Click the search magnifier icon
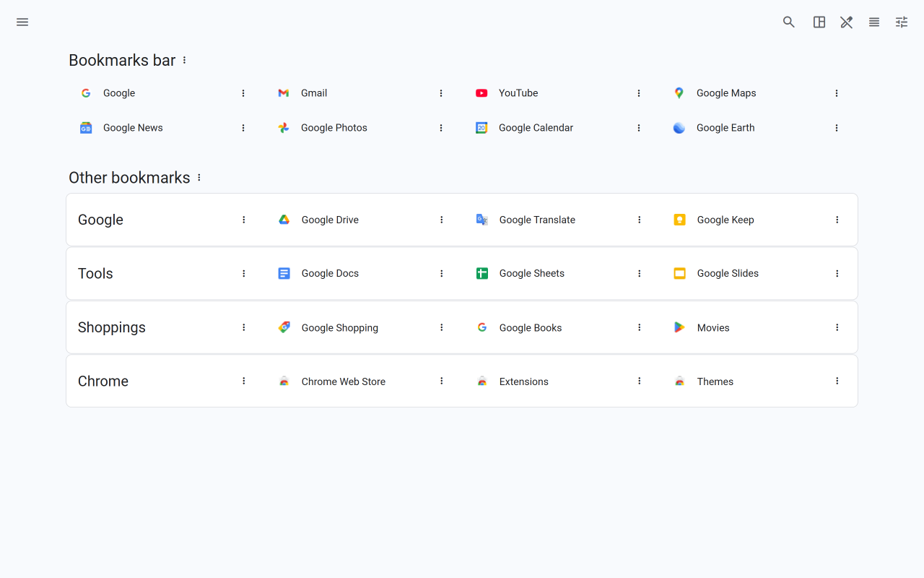 [x=789, y=22]
